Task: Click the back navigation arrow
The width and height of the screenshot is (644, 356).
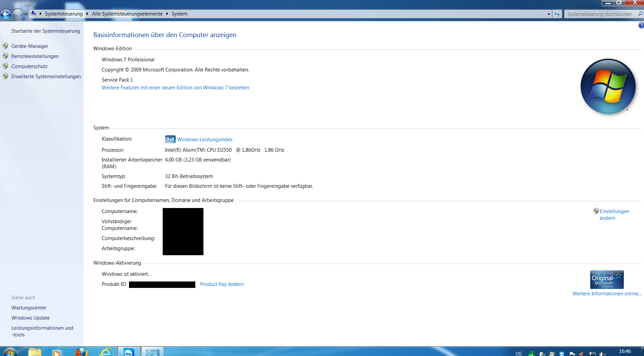Action: [6, 14]
